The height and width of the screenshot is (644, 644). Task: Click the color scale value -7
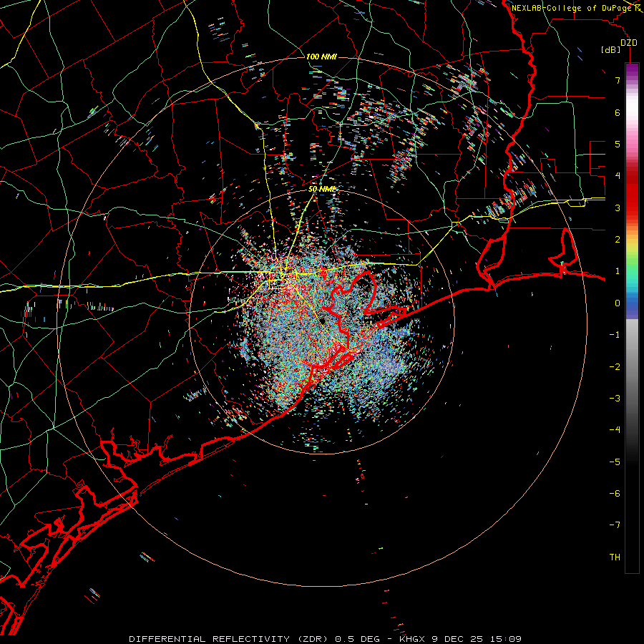tap(615, 525)
